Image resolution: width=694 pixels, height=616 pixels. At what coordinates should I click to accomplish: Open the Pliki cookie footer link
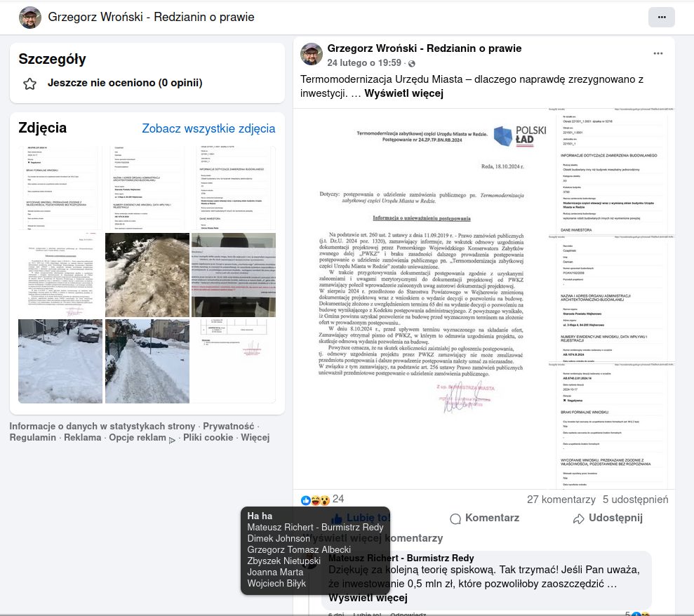[208, 438]
